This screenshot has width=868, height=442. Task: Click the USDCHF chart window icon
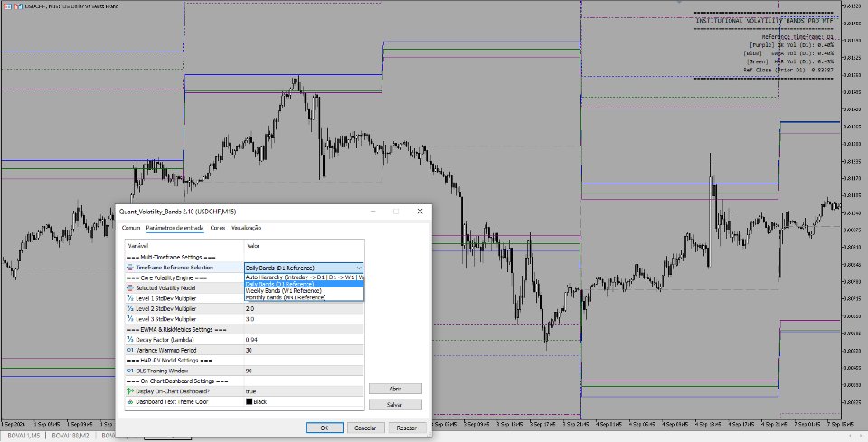coord(8,6)
